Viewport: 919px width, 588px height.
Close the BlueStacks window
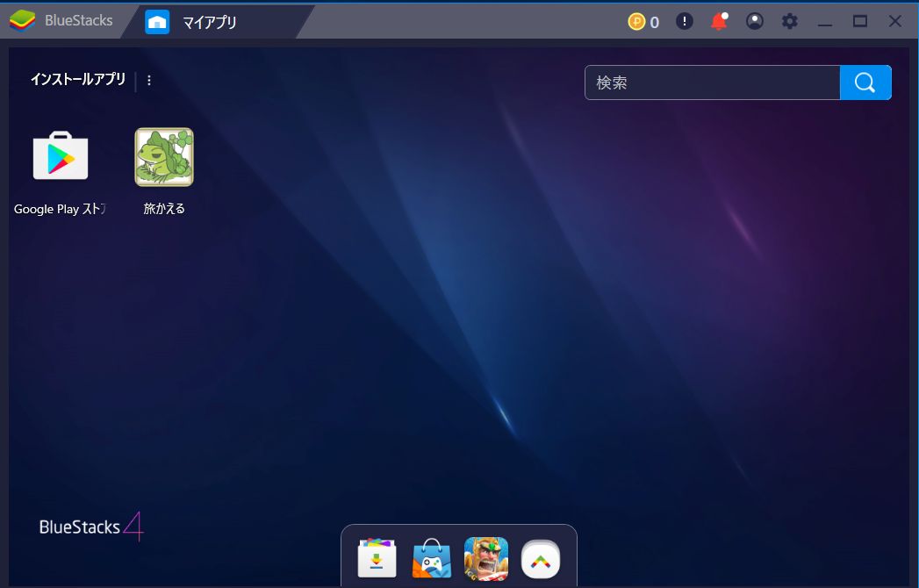point(895,21)
